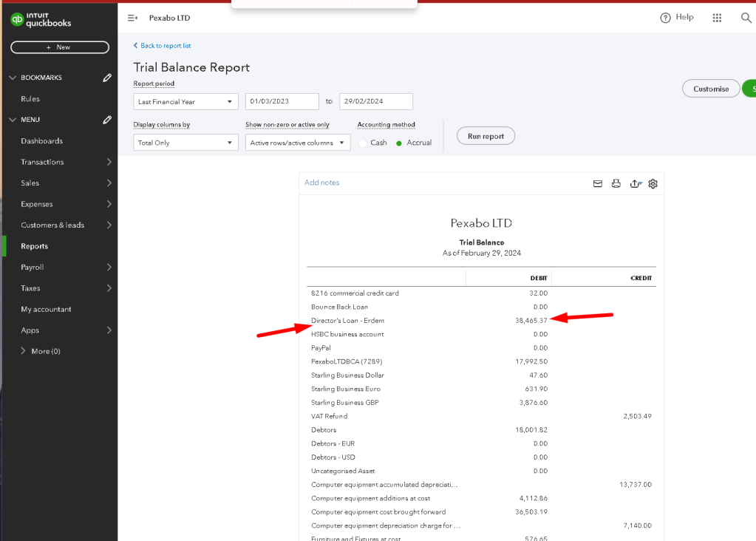The width and height of the screenshot is (756, 541).
Task: Collapse the sidebar navigation menu icon
Action: (132, 18)
